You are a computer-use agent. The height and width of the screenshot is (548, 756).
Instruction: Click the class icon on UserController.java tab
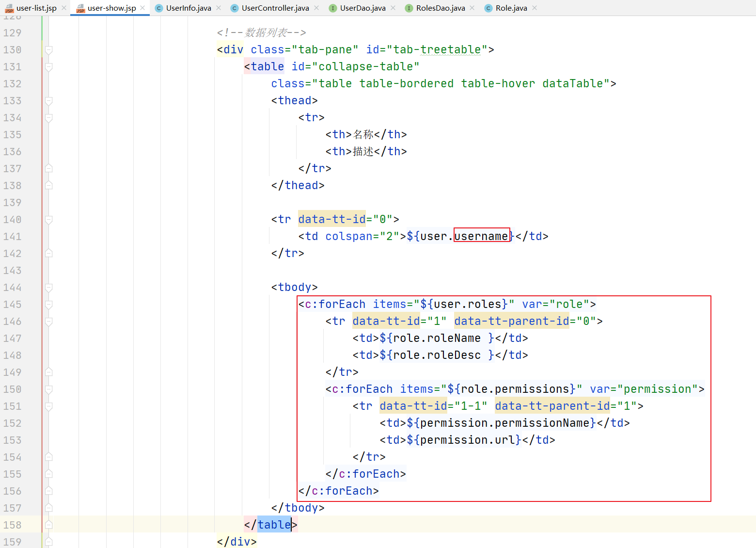(x=235, y=8)
